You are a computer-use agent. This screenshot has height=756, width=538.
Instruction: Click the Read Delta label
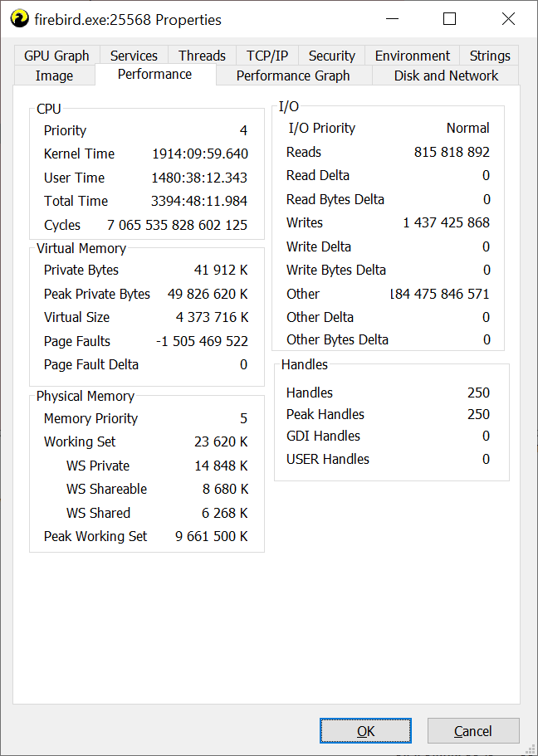[x=317, y=175]
